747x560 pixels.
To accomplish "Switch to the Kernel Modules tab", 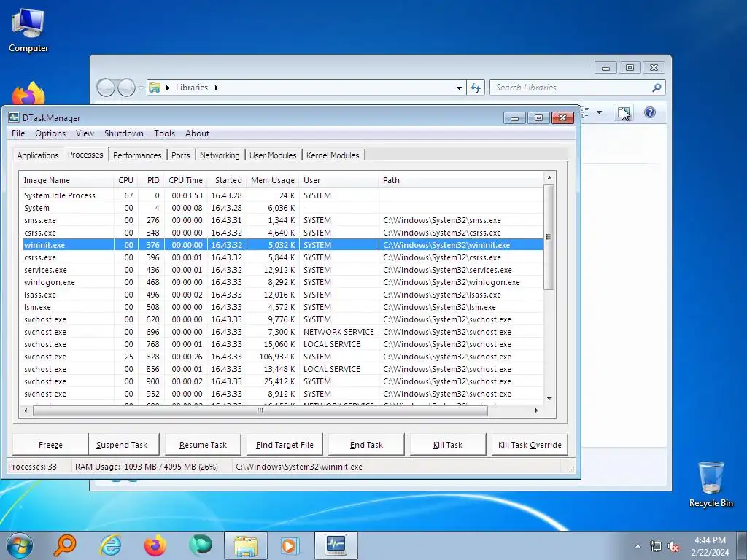I will tap(333, 155).
